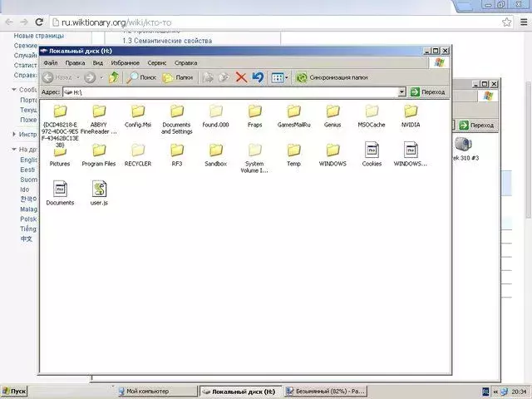Select the WINDOWS... file next to Cookies
The height and width of the screenshot is (399, 532).
click(x=411, y=155)
